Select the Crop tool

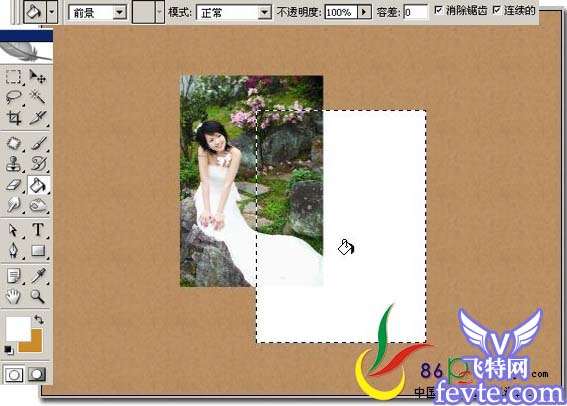coord(13,117)
